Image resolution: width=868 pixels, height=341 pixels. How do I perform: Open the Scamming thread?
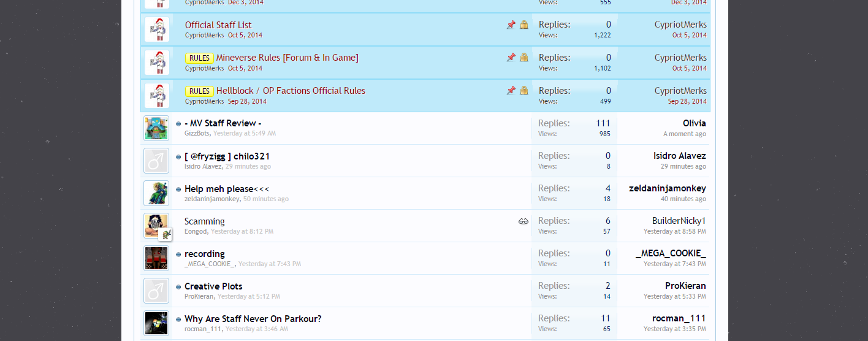pos(205,221)
